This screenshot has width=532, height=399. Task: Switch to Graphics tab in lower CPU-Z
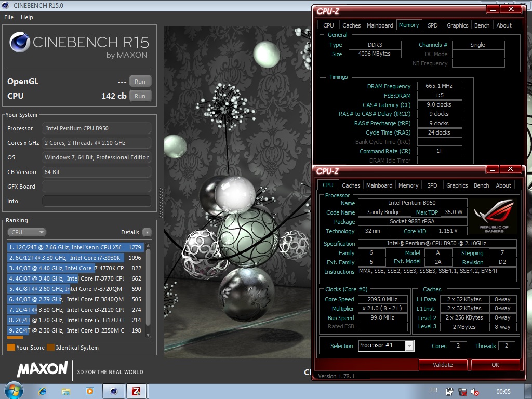[457, 185]
